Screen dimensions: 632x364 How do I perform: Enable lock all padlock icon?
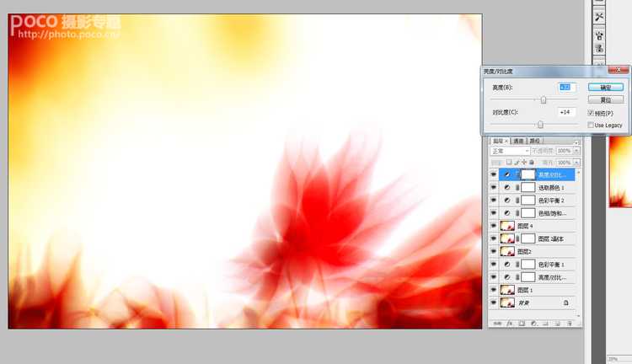[x=532, y=162]
